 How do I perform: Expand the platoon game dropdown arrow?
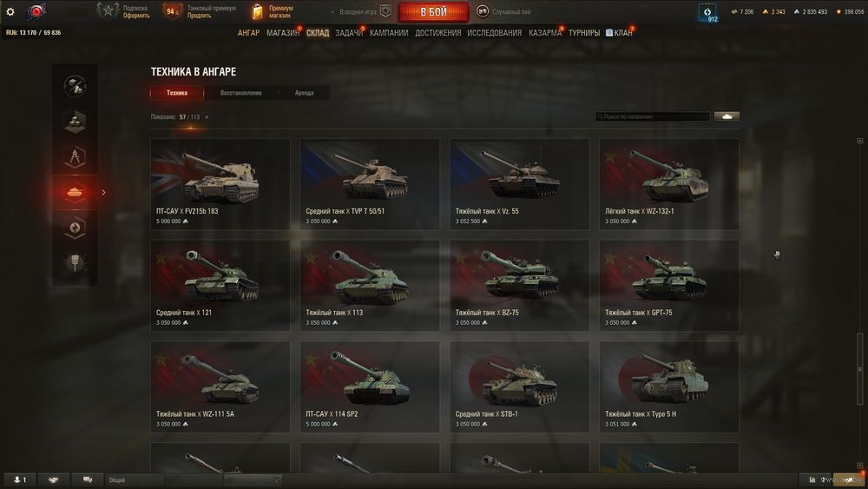pos(332,11)
